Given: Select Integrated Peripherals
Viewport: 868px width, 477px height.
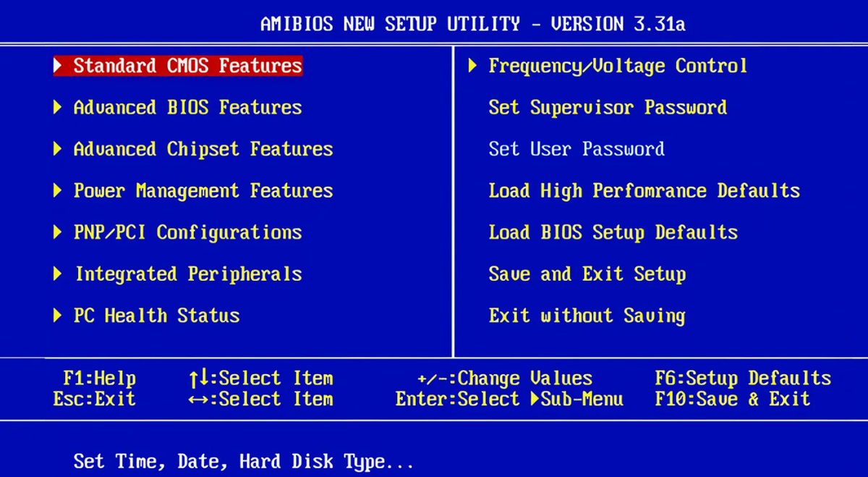Looking at the screenshot, I should tap(188, 274).
